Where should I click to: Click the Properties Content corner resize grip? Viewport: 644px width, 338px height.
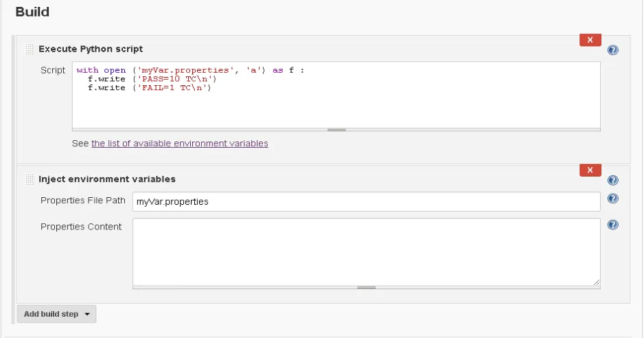click(x=597, y=282)
